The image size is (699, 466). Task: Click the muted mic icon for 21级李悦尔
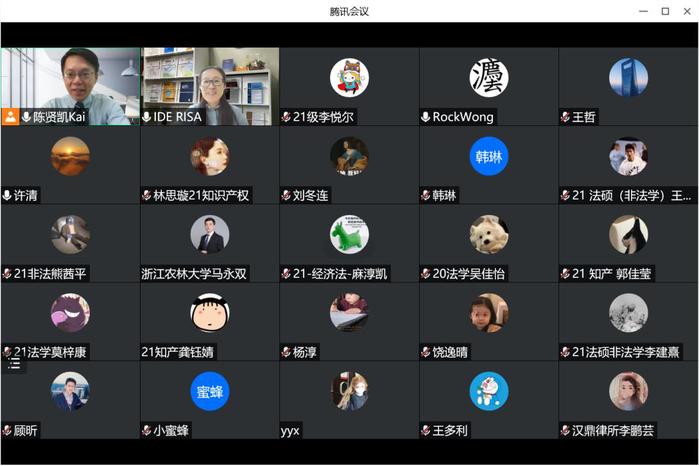coord(286,117)
